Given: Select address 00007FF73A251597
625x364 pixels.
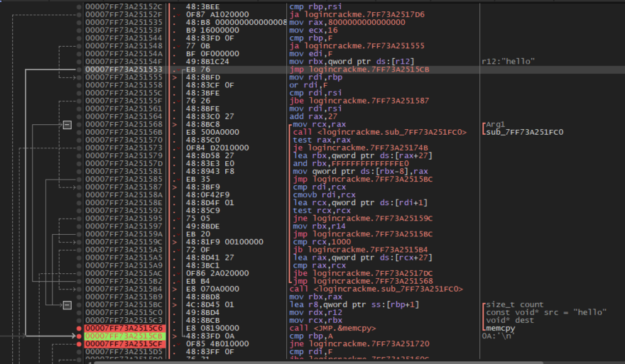Looking at the screenshot, I should tap(124, 226).
